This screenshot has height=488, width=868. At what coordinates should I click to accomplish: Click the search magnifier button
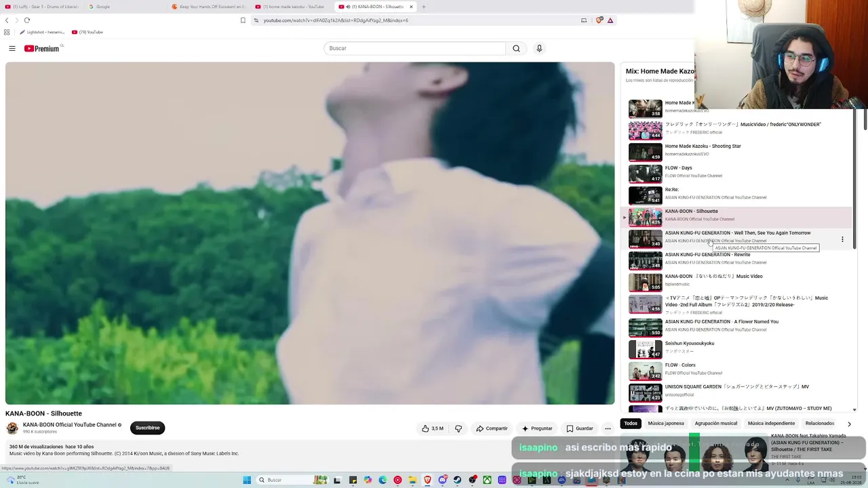(516, 48)
